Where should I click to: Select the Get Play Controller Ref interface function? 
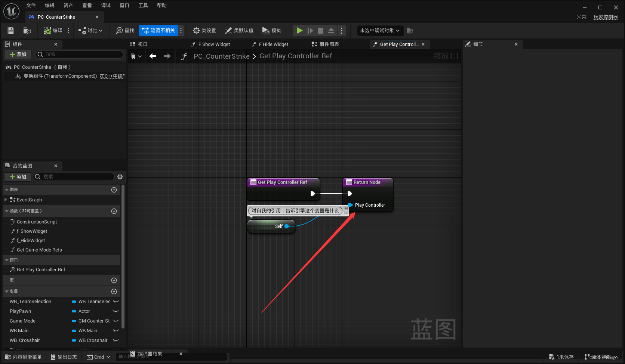(x=41, y=269)
